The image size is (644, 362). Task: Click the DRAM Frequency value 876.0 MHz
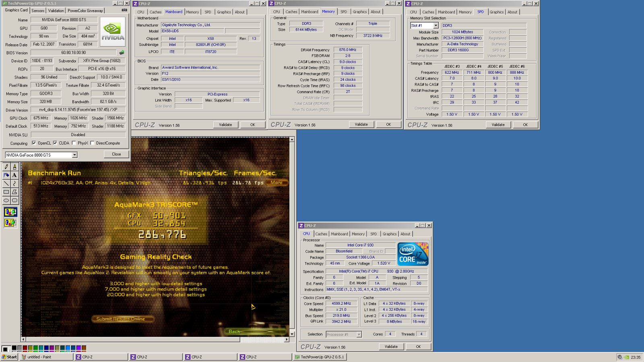tap(347, 50)
